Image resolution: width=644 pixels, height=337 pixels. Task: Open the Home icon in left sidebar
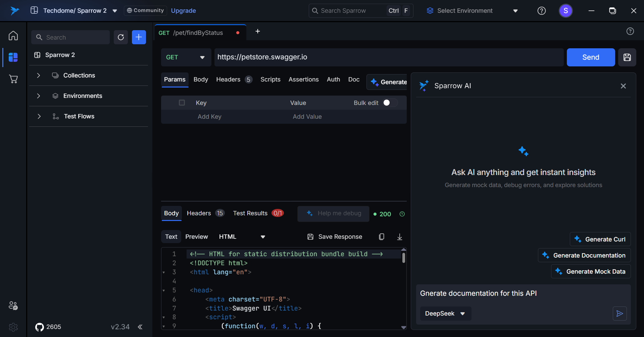click(x=13, y=36)
